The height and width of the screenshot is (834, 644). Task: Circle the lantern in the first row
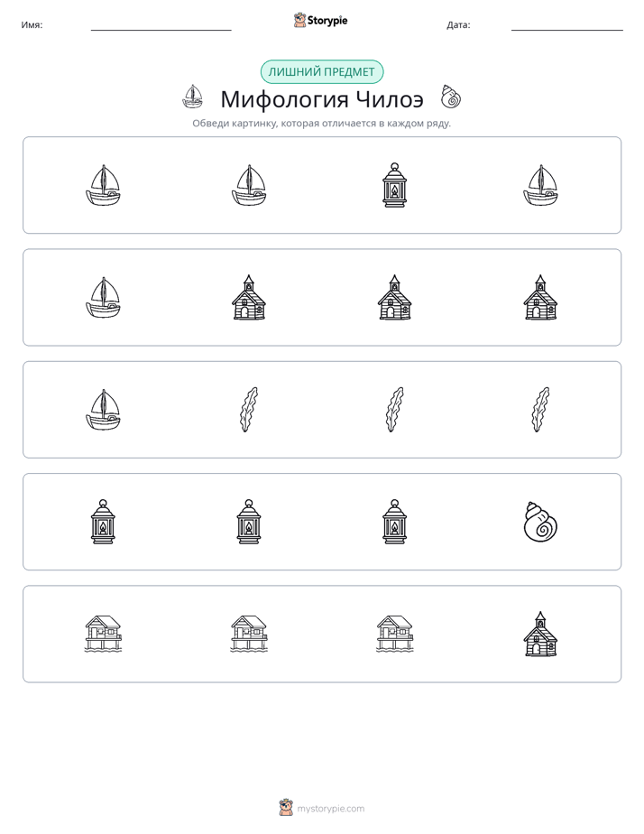click(394, 185)
